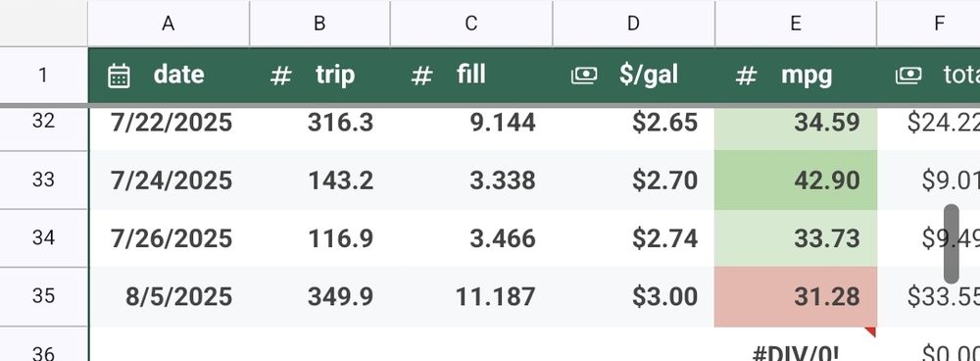This screenshot has height=361, width=980.
Task: Select row 32 header
Action: pos(43,129)
